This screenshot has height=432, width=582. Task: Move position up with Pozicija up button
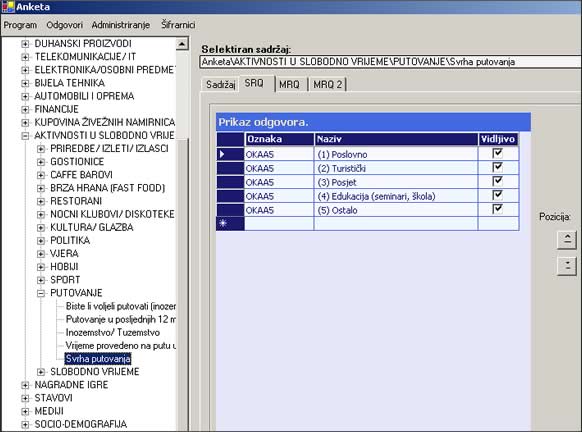coord(567,239)
